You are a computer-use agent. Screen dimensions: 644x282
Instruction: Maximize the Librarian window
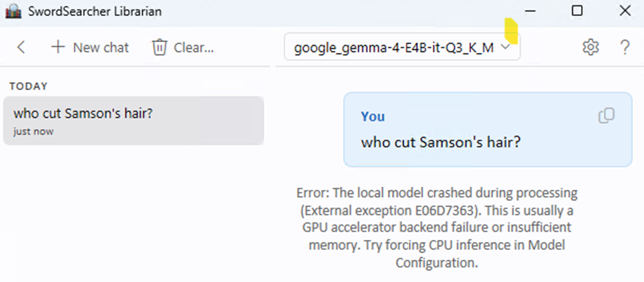tap(577, 11)
